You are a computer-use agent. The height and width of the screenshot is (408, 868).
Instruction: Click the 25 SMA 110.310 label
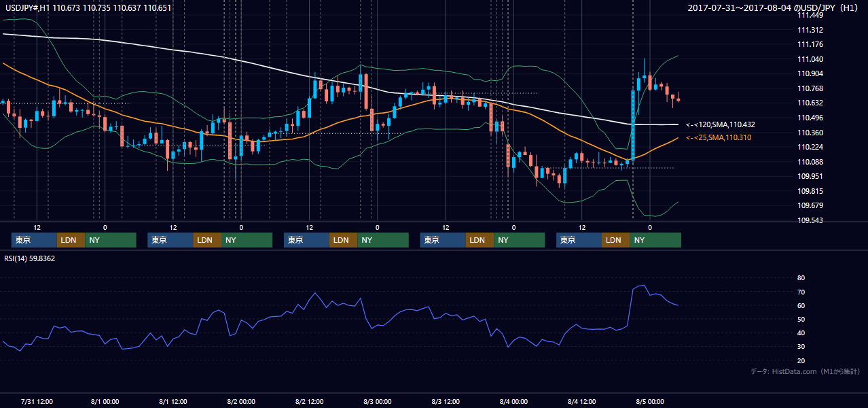coord(719,138)
